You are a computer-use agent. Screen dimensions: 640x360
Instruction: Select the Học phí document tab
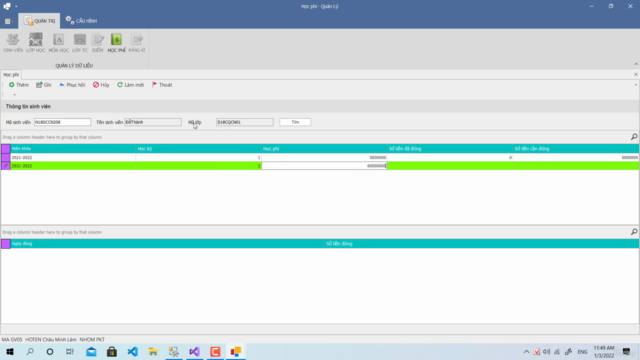pyautogui.click(x=11, y=75)
